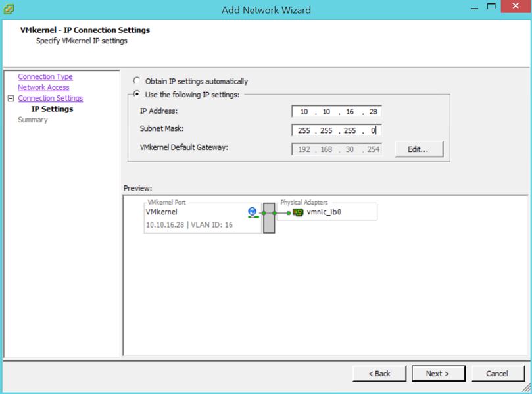532x394 pixels.
Task: Open Connection Settings step link
Action: coord(50,98)
